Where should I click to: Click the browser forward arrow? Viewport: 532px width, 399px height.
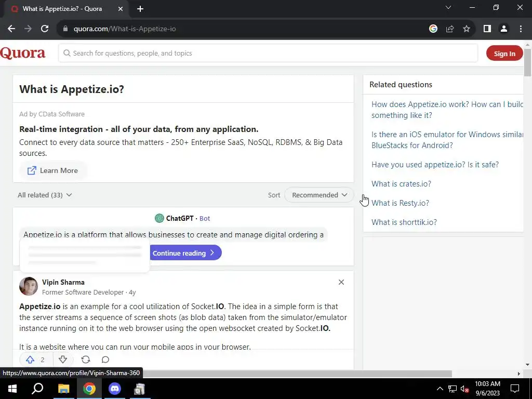pos(28,29)
